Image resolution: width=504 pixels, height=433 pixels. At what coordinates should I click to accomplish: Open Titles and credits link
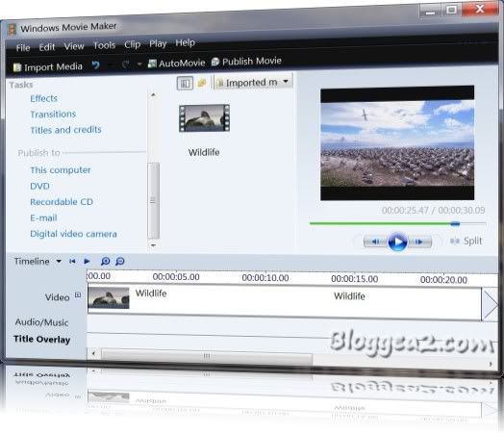point(65,130)
